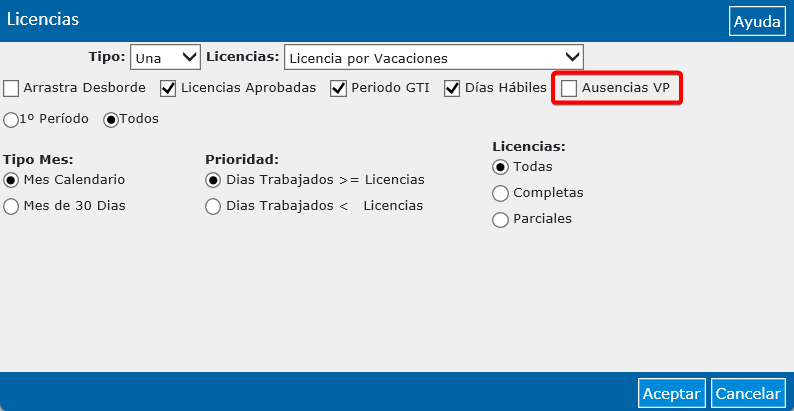
Task: Select Mes Calendario option
Action: (x=12, y=180)
